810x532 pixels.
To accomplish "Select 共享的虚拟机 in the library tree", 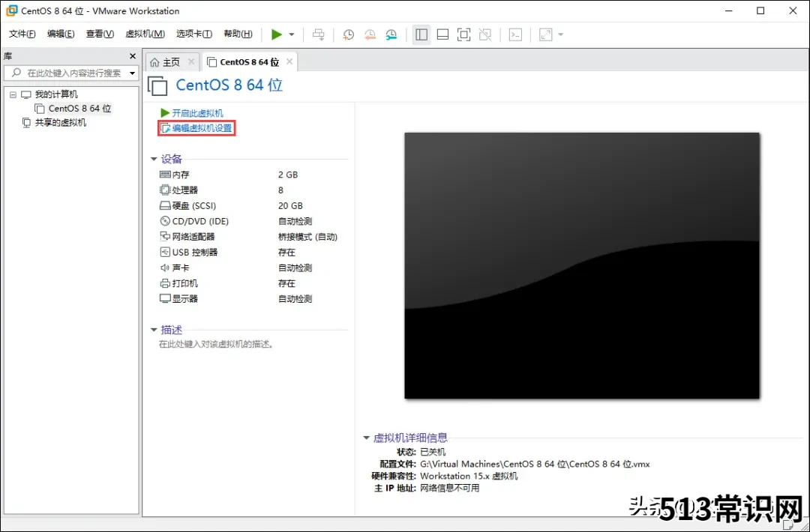I will tap(61, 123).
